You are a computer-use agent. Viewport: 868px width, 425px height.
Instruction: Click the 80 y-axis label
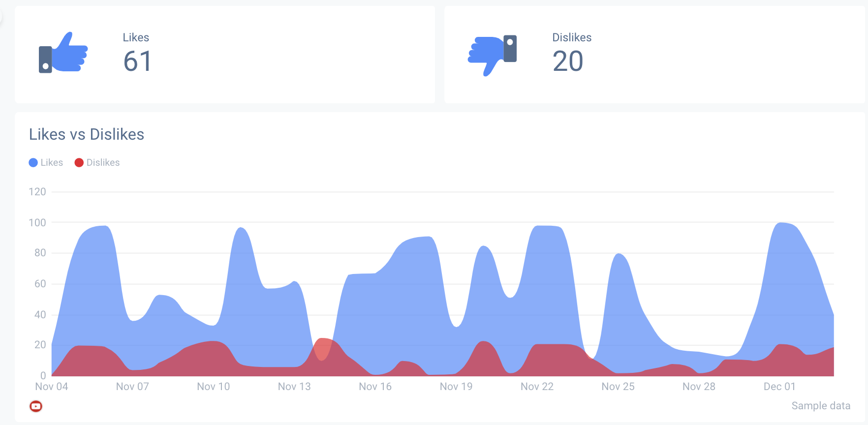40,253
